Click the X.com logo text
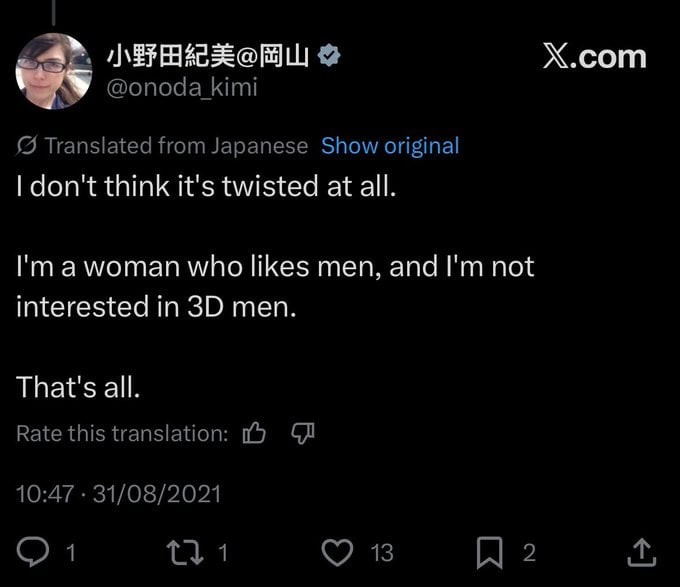 pyautogui.click(x=594, y=56)
